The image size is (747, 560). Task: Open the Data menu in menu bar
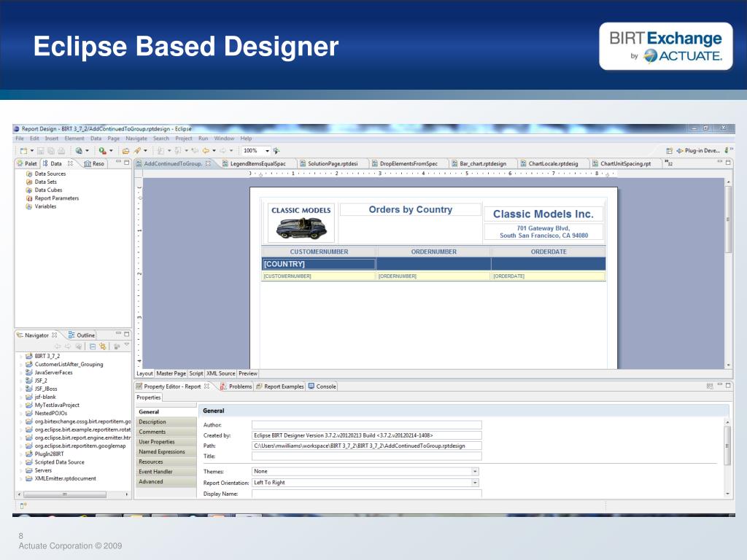click(x=96, y=139)
